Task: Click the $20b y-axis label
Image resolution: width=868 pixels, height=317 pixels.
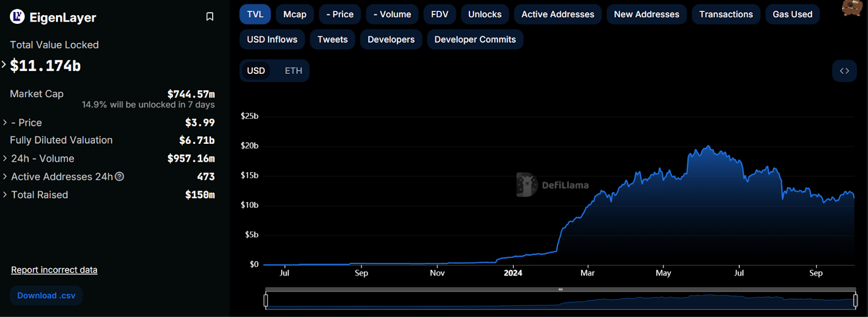Action: 250,145
